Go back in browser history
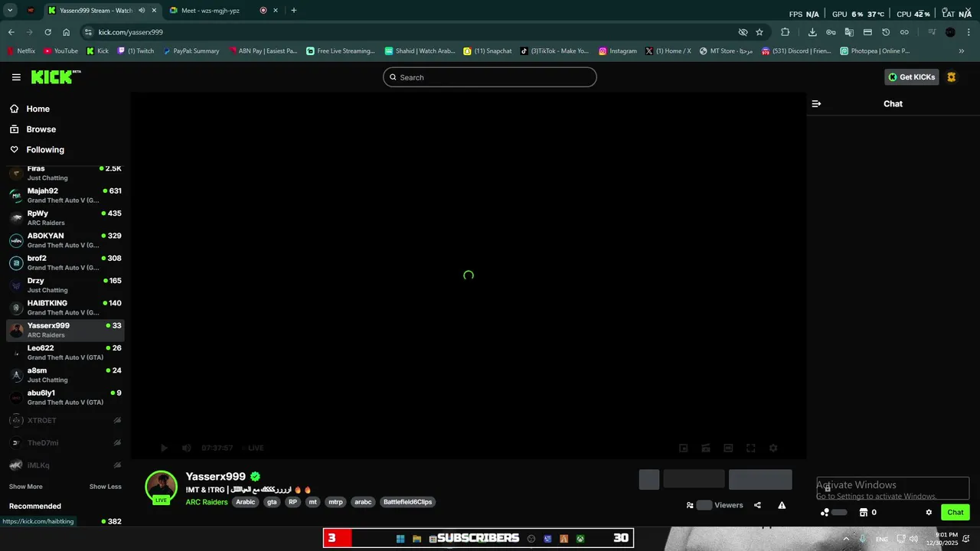 11,32
